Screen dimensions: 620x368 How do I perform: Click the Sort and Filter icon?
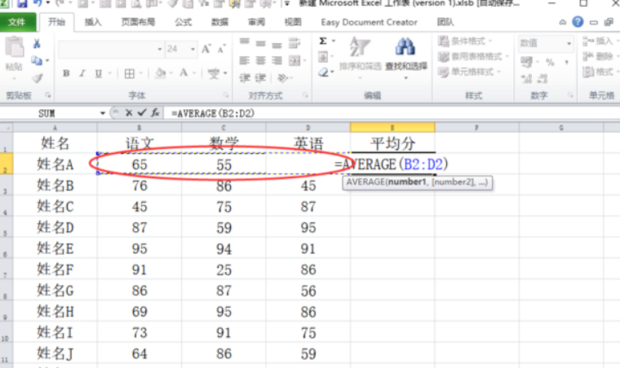[x=360, y=54]
